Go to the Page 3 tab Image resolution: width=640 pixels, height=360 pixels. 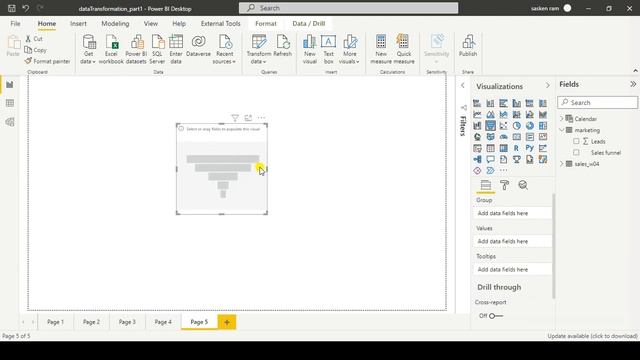click(x=127, y=322)
